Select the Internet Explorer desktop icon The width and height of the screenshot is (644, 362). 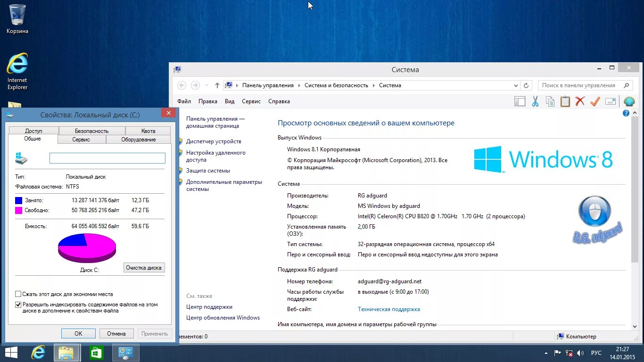[x=17, y=71]
